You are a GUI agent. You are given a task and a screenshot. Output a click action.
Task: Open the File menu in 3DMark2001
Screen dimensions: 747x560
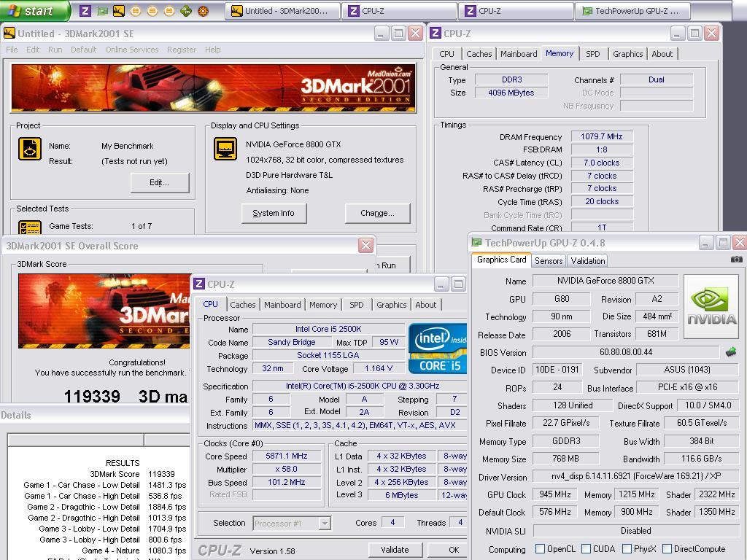[x=12, y=50]
